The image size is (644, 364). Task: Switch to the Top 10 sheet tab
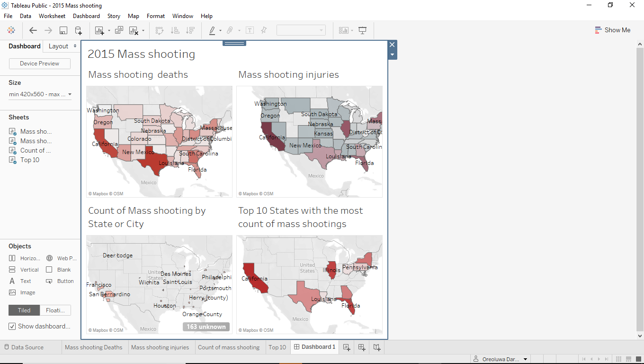277,347
